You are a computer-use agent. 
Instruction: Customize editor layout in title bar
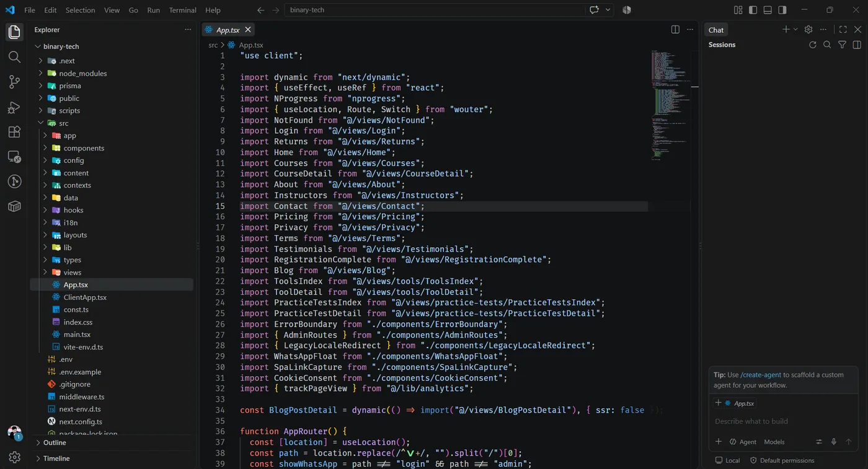pyautogui.click(x=738, y=10)
